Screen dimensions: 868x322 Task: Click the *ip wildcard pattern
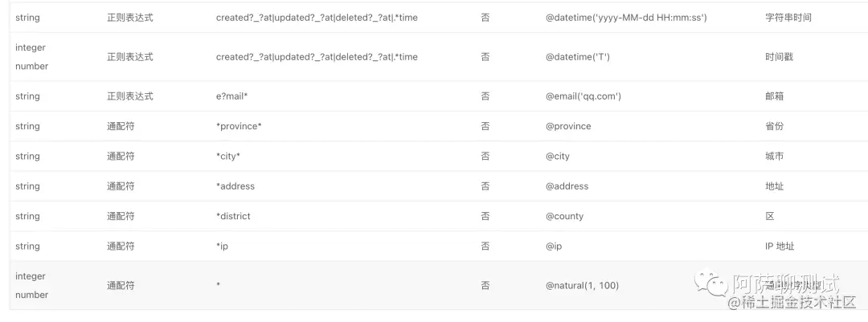(x=222, y=247)
